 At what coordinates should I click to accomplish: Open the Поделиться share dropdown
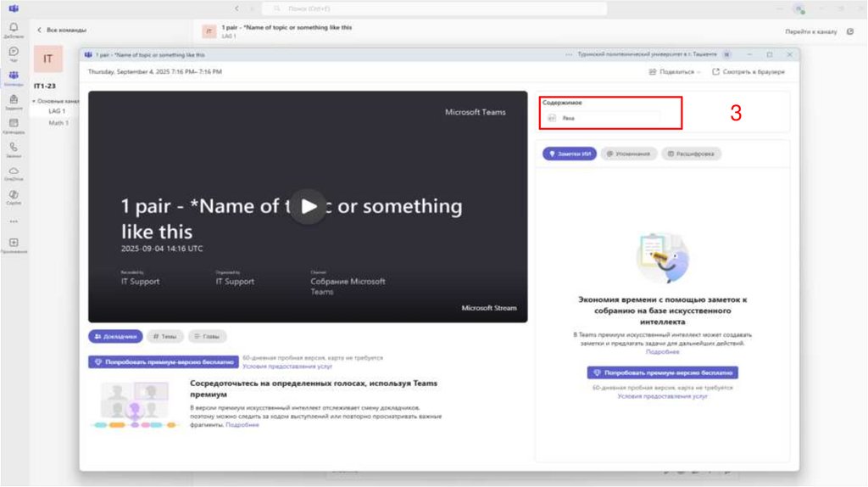point(674,72)
